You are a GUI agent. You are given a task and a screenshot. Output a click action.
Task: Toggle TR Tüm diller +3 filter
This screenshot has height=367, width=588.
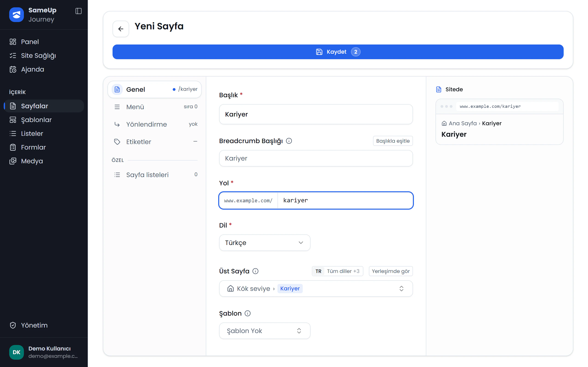click(337, 271)
